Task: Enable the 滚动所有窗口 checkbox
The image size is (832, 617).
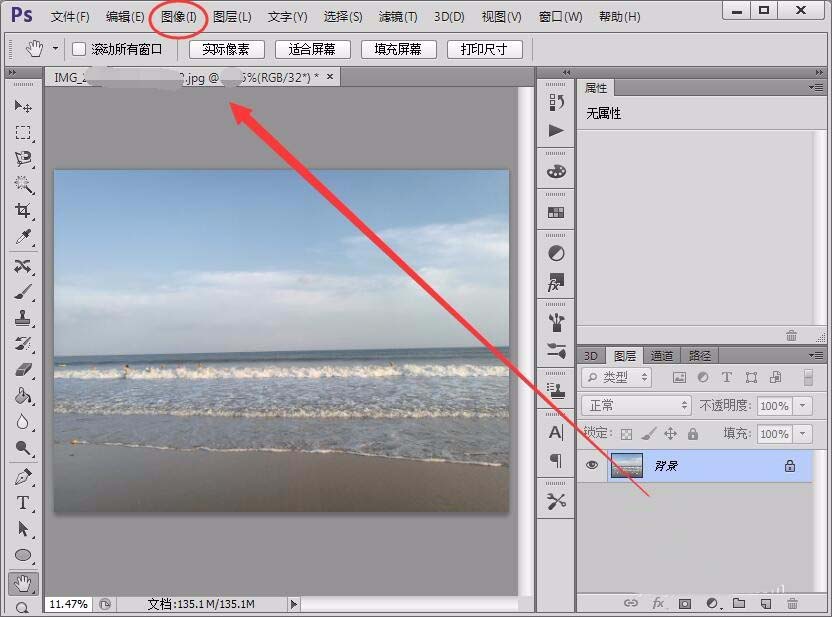Action: [77, 47]
